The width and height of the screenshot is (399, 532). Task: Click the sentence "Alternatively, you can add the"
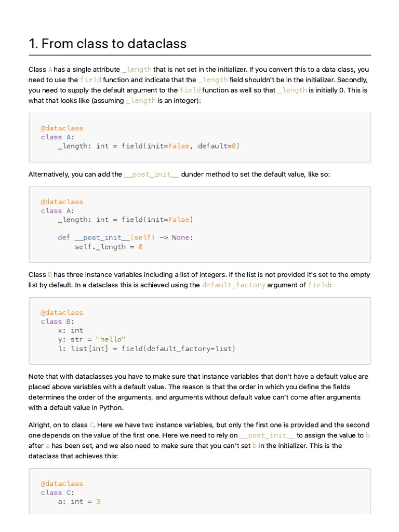tap(75, 175)
